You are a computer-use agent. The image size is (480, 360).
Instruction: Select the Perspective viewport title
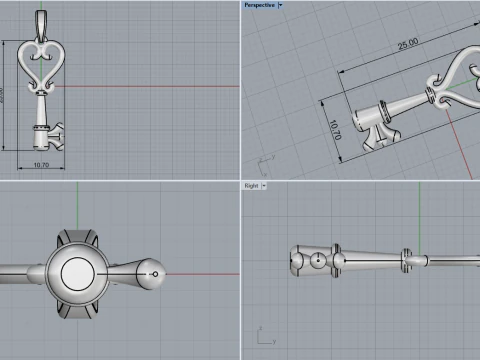259,5
